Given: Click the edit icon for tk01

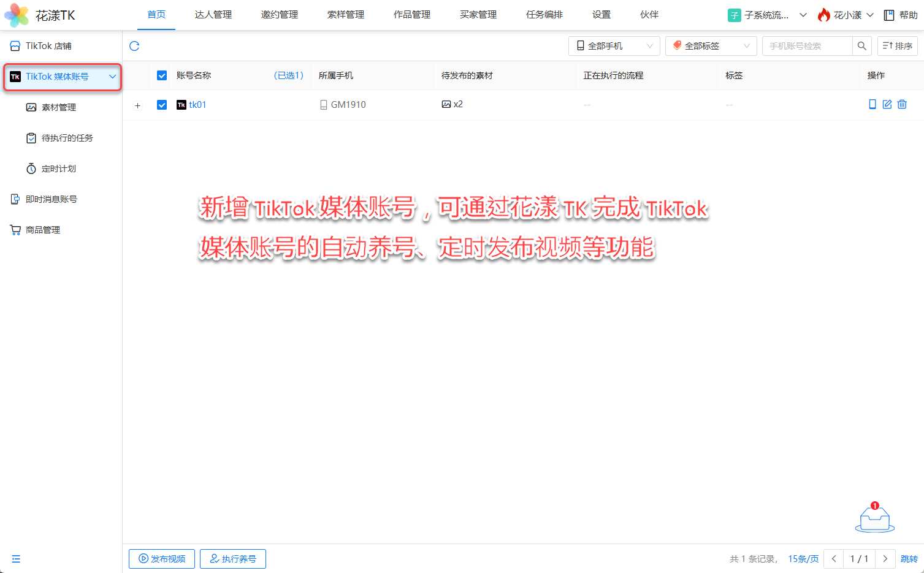Looking at the screenshot, I should 887,104.
